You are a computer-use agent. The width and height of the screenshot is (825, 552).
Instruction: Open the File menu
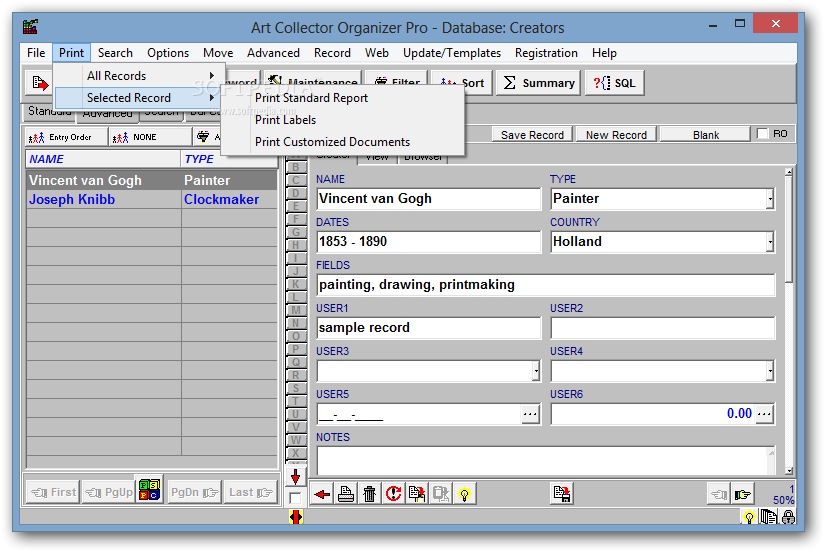pyautogui.click(x=36, y=53)
